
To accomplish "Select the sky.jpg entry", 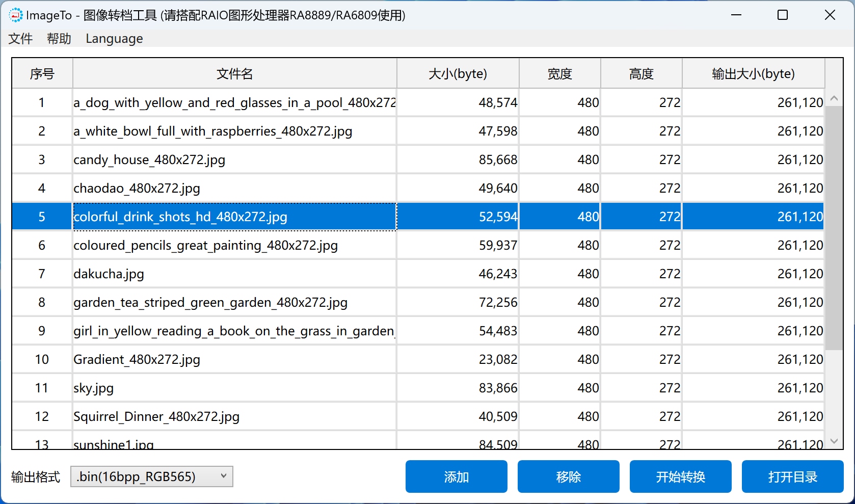I will pyautogui.click(x=93, y=388).
